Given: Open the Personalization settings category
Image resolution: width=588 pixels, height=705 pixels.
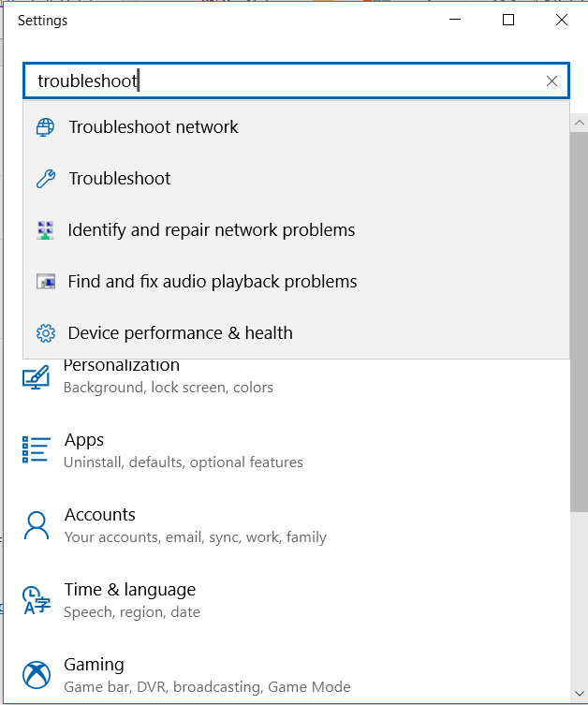Looking at the screenshot, I should pyautogui.click(x=147, y=376).
